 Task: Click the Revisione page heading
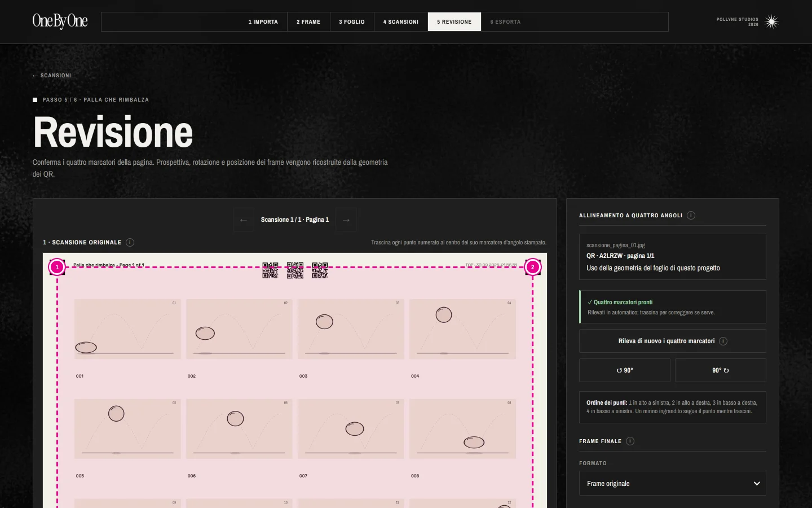click(113, 132)
